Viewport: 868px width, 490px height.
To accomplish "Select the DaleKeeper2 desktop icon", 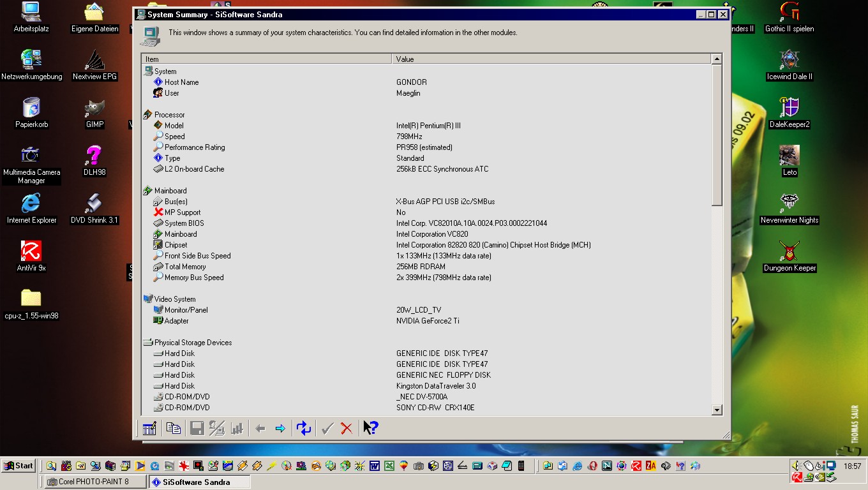I will 789,113.
